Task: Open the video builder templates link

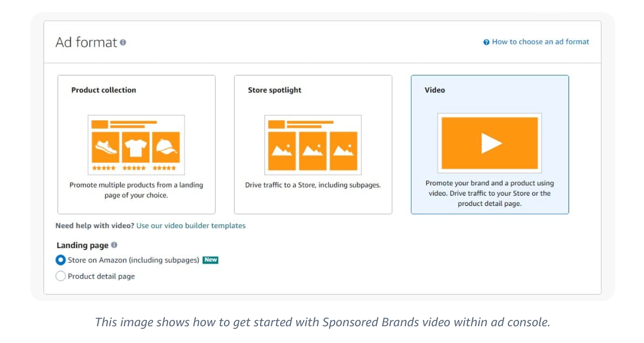Action: point(191,226)
